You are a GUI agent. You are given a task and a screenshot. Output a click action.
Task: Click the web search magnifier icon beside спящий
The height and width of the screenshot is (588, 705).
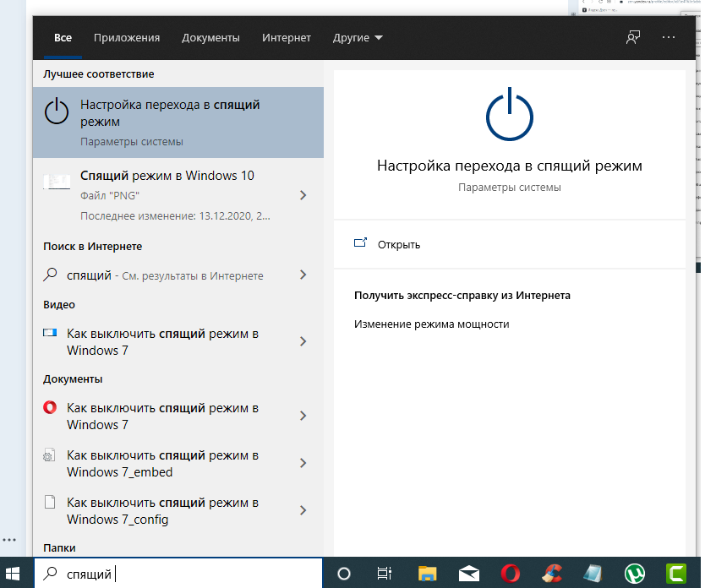[x=50, y=275]
